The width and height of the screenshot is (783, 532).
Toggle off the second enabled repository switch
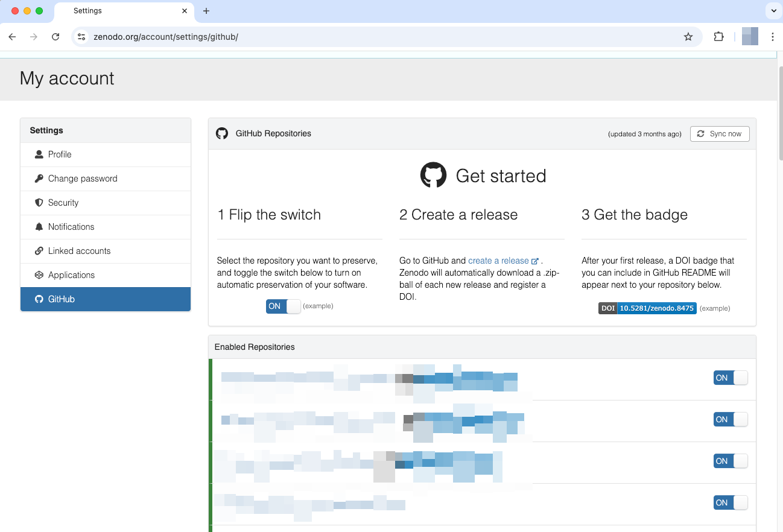click(x=730, y=419)
